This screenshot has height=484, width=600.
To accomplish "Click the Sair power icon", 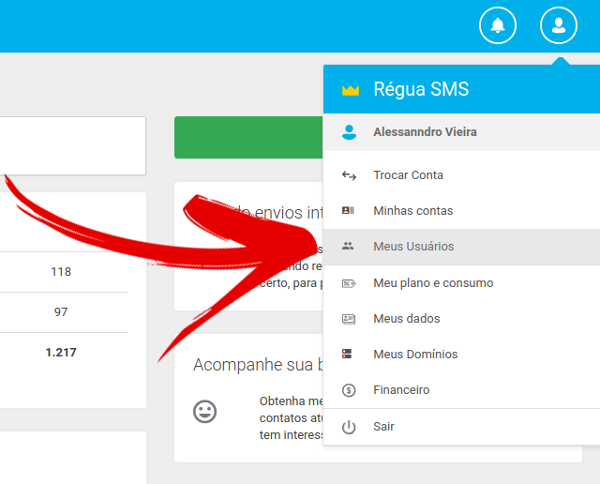I will tap(349, 427).
